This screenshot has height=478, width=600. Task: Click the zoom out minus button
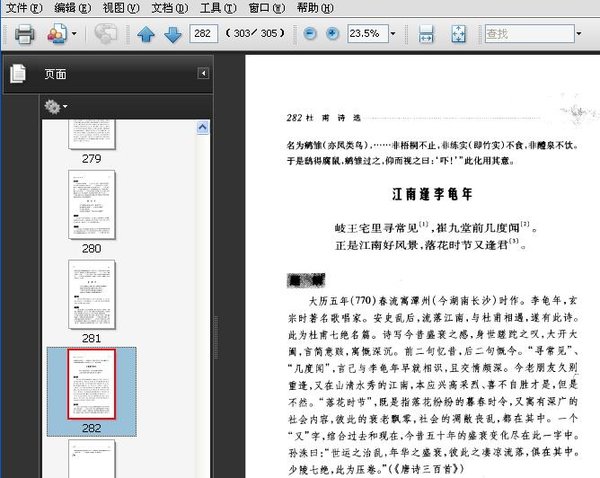[x=309, y=34]
